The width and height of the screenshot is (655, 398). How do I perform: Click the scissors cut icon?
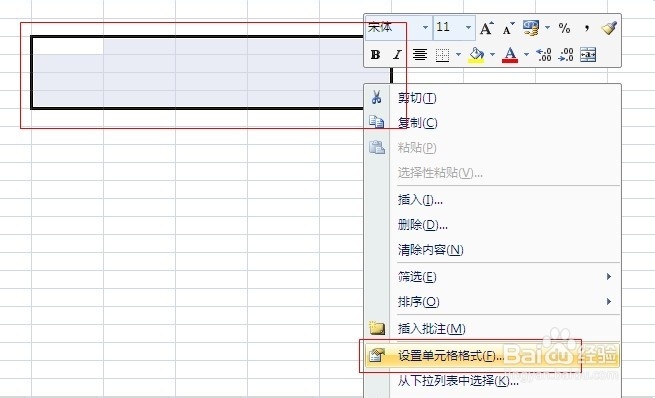376,97
